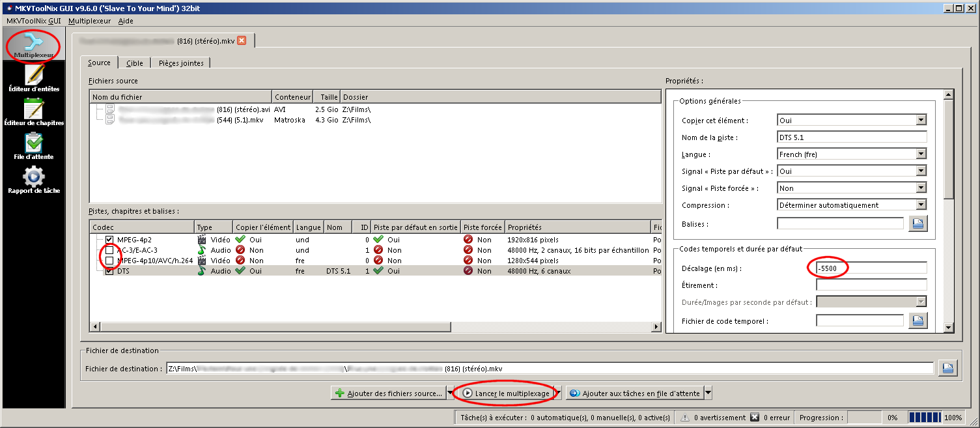The image size is (980, 428).
Task: Uncheck the DTS audio track
Action: pos(109,271)
